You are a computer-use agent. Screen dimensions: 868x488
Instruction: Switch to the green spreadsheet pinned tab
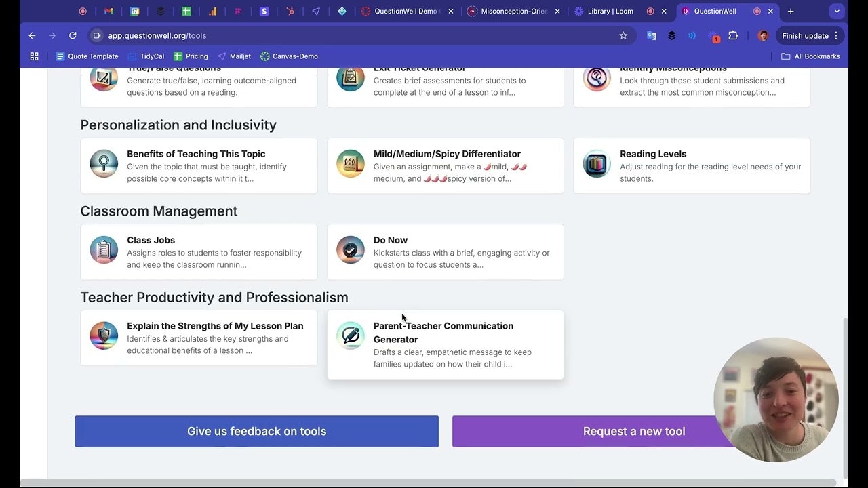(186, 12)
